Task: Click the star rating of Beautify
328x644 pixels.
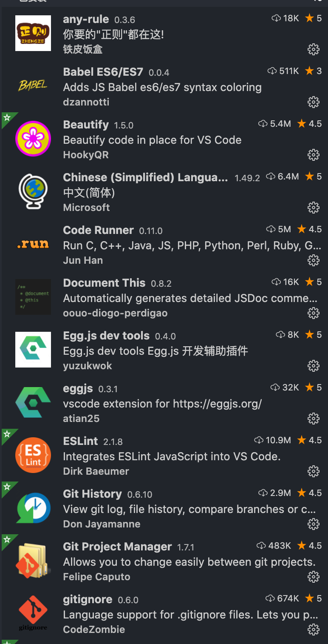Action: click(309, 124)
